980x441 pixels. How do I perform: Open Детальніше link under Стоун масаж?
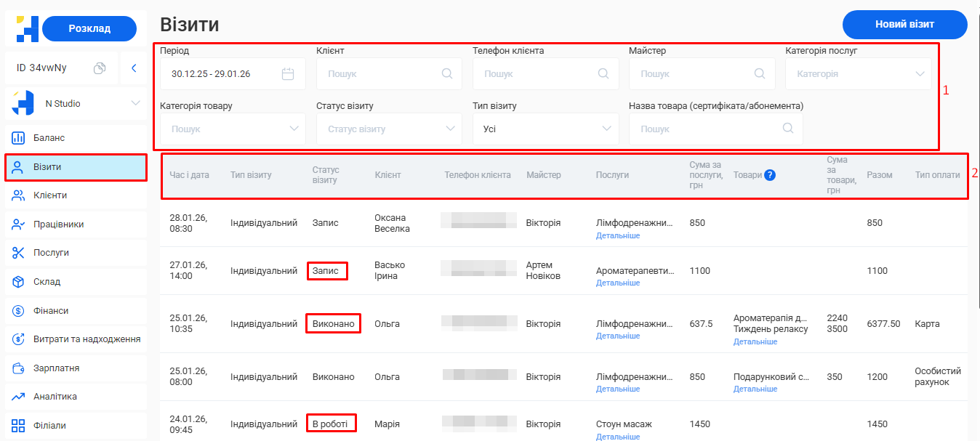(618, 437)
